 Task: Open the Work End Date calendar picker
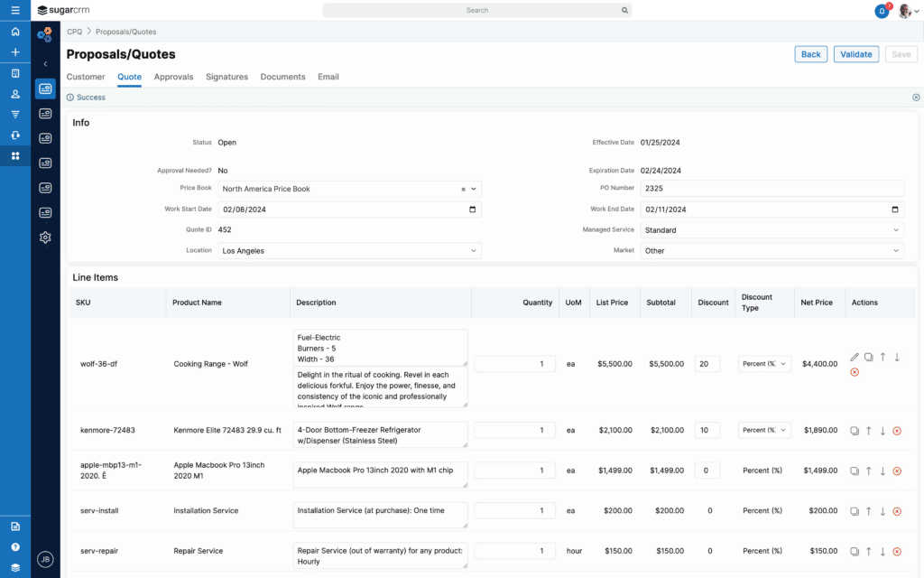(894, 210)
